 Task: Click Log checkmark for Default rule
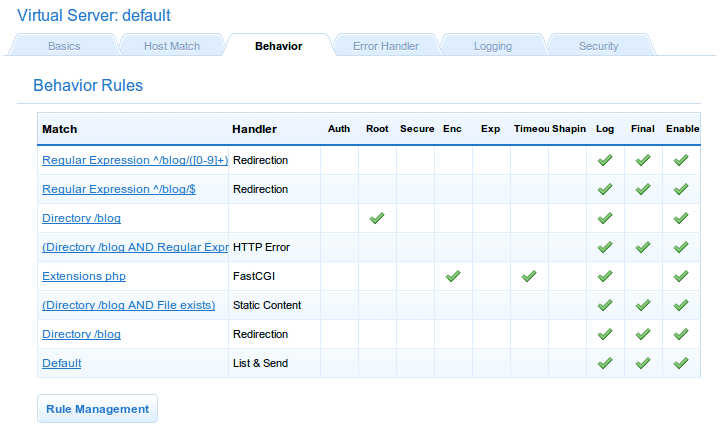pos(604,363)
